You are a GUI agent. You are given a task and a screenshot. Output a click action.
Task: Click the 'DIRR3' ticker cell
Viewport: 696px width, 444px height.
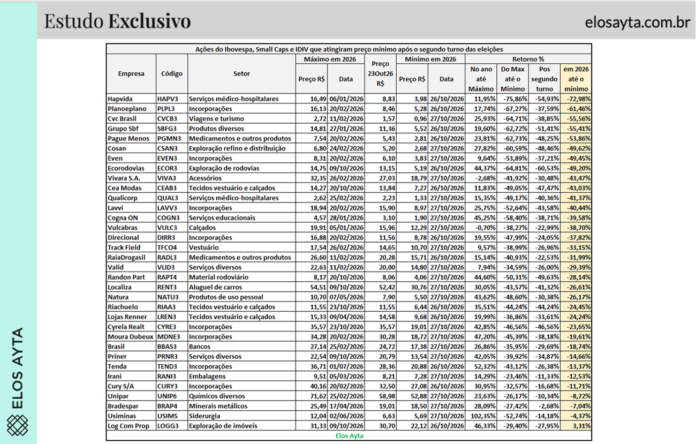pos(172,238)
